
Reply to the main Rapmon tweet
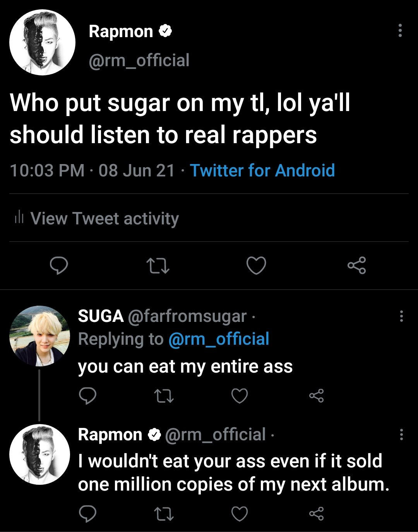(x=59, y=266)
